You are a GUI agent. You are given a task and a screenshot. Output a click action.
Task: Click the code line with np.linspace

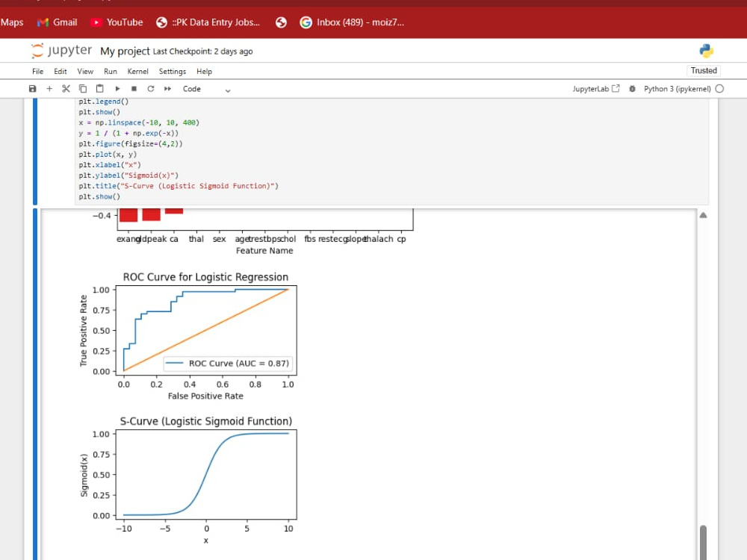(139, 122)
